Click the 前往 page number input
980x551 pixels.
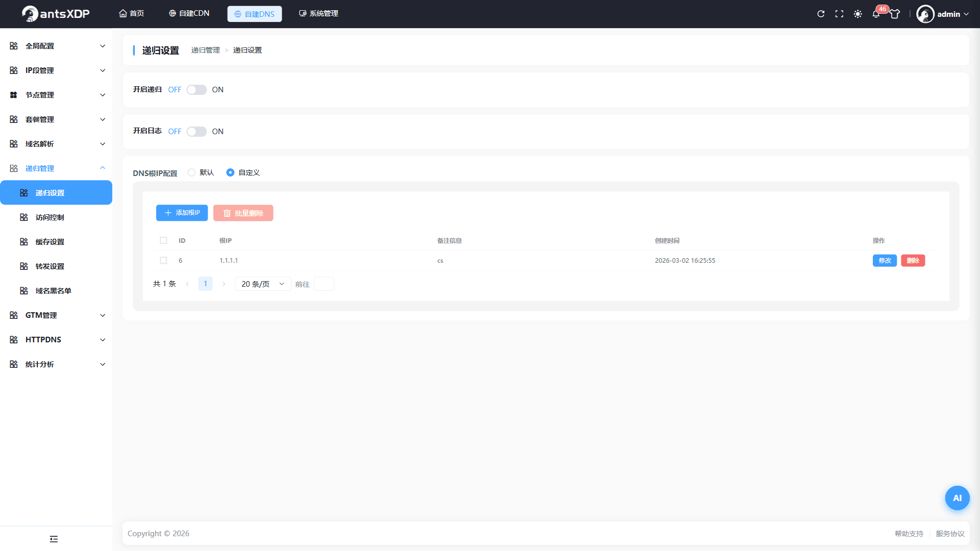324,284
